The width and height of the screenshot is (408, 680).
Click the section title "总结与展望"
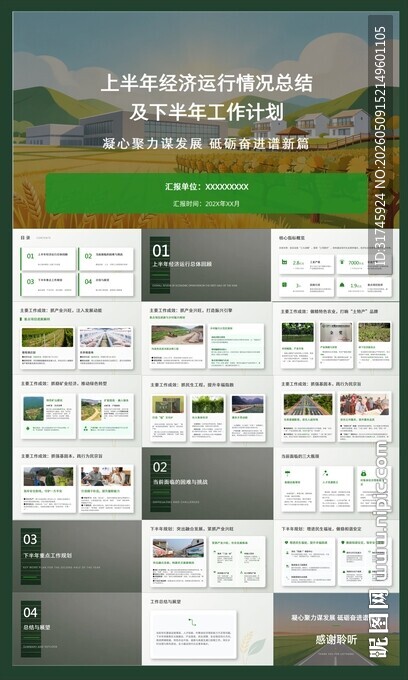(x=36, y=627)
